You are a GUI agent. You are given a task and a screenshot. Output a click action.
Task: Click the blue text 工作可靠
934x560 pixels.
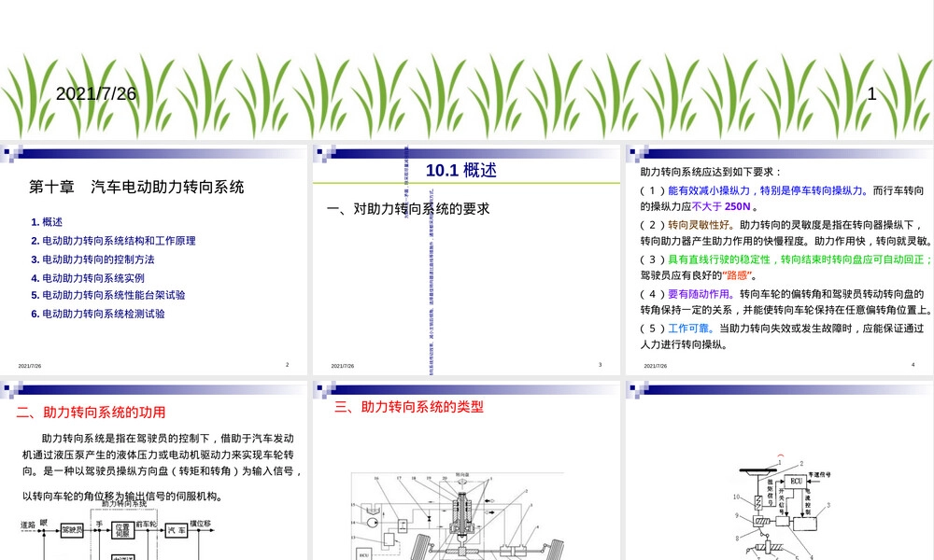(688, 329)
